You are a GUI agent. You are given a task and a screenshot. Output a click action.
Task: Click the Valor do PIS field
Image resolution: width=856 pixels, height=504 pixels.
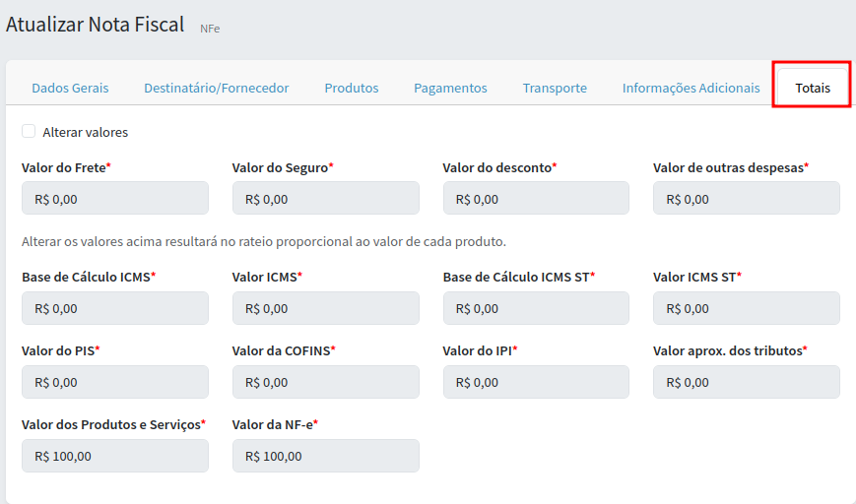tap(115, 382)
